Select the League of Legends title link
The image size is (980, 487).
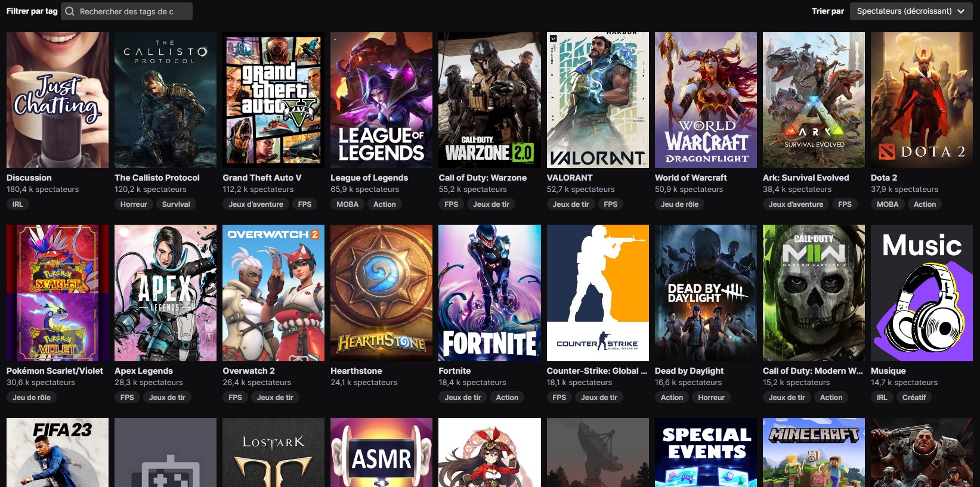click(x=369, y=178)
